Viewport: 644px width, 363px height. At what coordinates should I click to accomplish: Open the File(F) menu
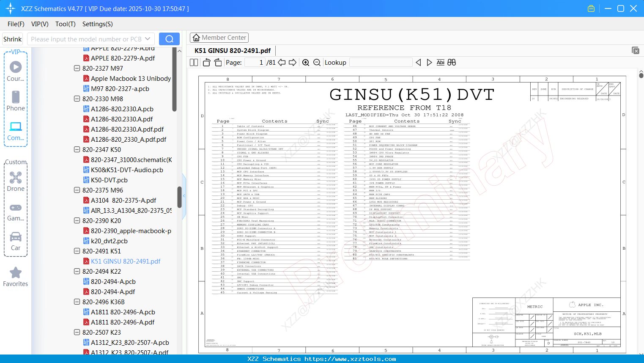pyautogui.click(x=16, y=24)
